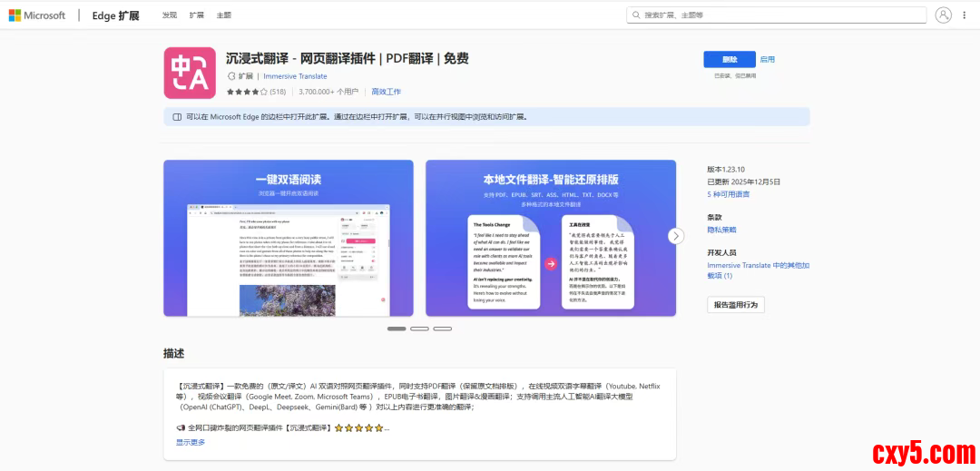Image resolution: width=980 pixels, height=471 pixels.
Task: Expand description with 显示更多
Action: (191, 442)
